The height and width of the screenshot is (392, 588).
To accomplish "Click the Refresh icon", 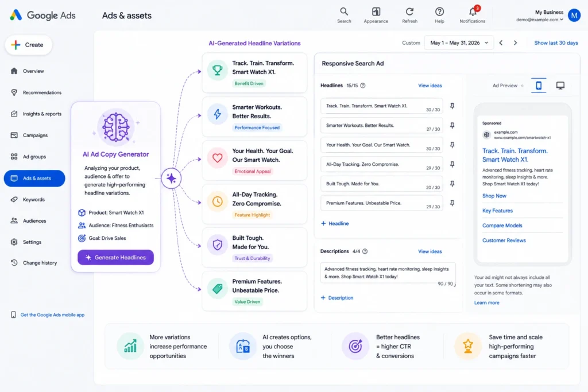I will pos(409,11).
